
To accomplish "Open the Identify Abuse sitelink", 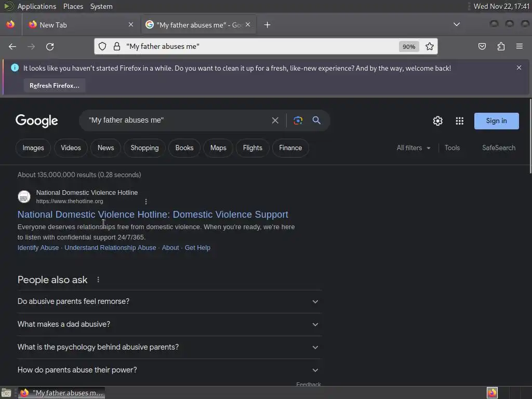I will coord(38,248).
